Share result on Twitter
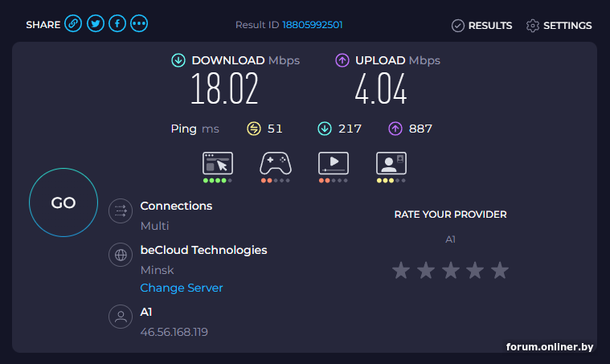 tap(96, 24)
